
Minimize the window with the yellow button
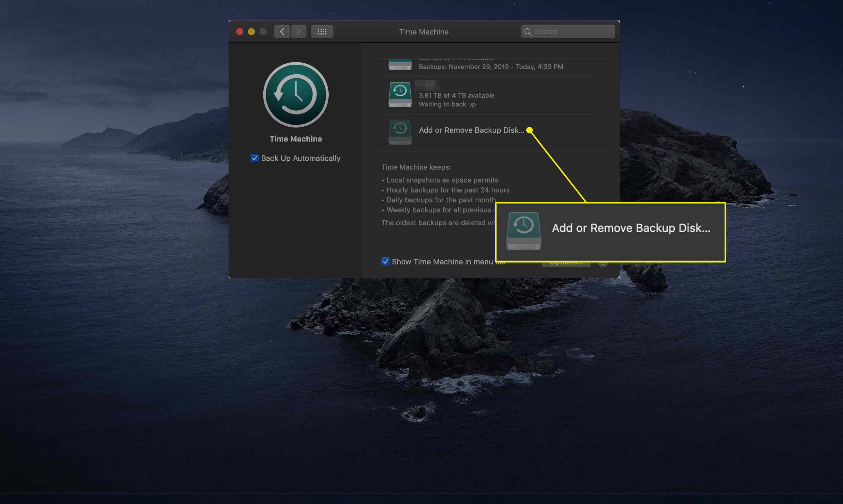coord(251,32)
